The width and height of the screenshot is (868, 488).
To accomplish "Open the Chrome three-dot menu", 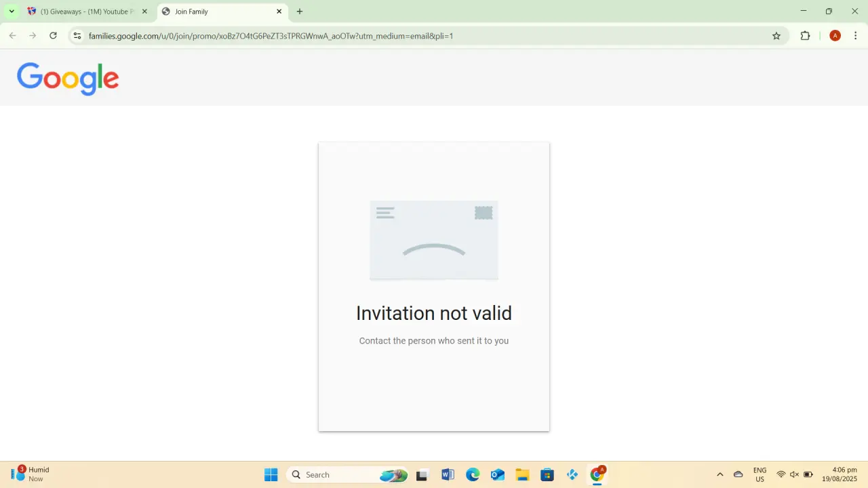I will (855, 36).
